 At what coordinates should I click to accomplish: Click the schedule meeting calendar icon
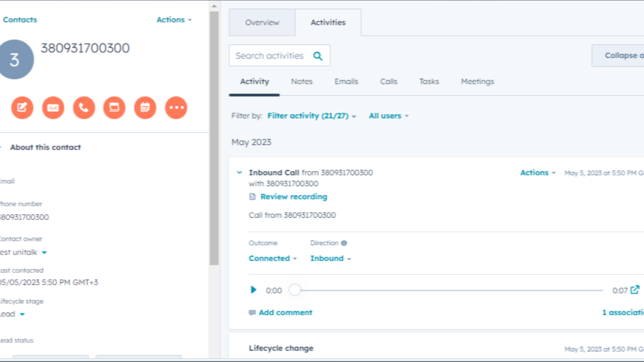pos(145,108)
